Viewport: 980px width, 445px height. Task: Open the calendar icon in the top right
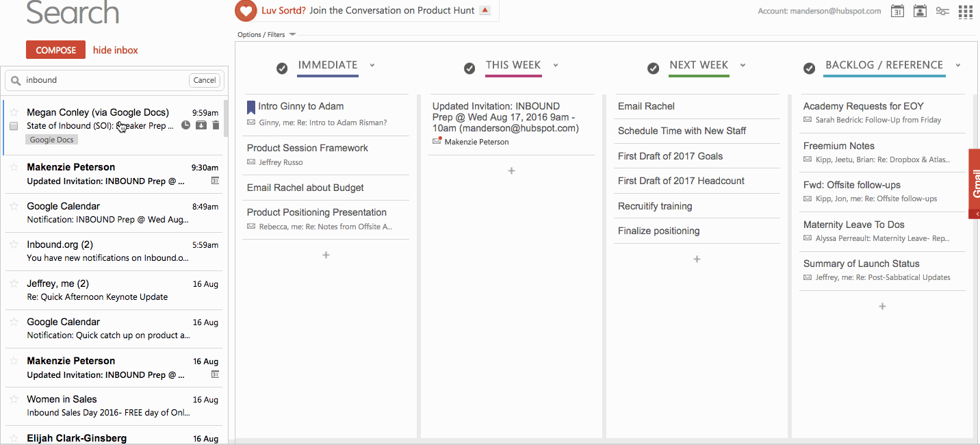pyautogui.click(x=897, y=11)
